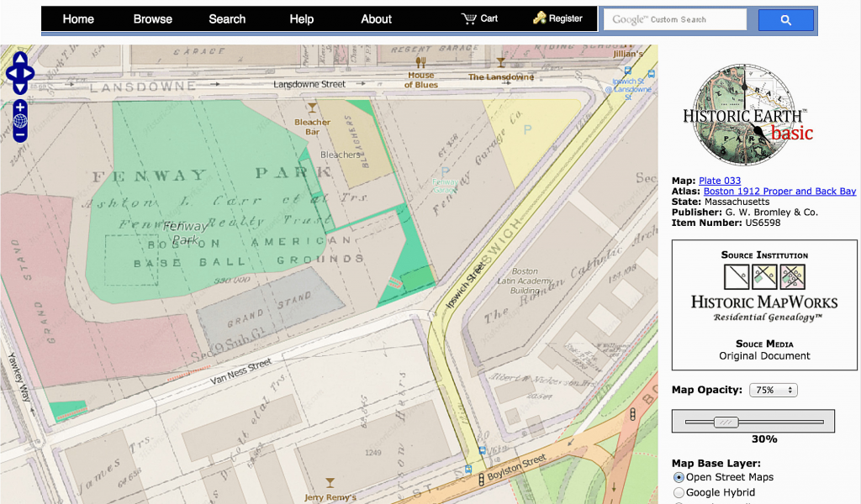
Task: Zoom in with the plus button
Action: (x=20, y=107)
